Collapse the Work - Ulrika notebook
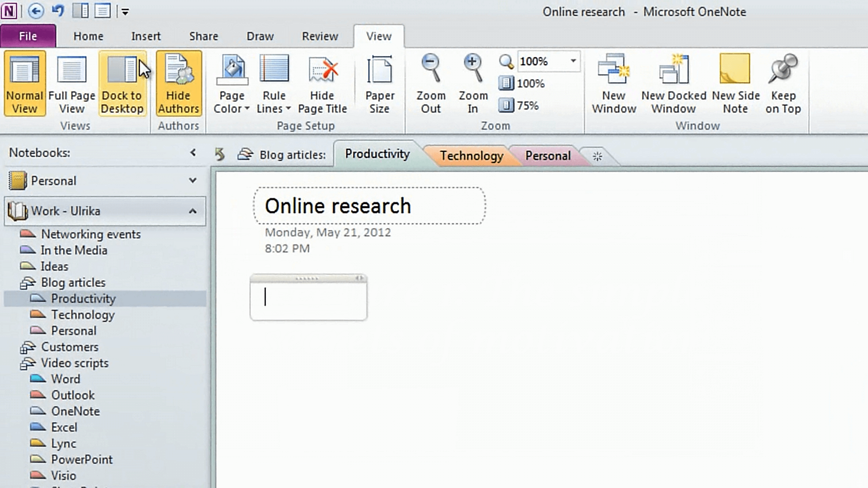The width and height of the screenshot is (868, 488). click(x=193, y=211)
